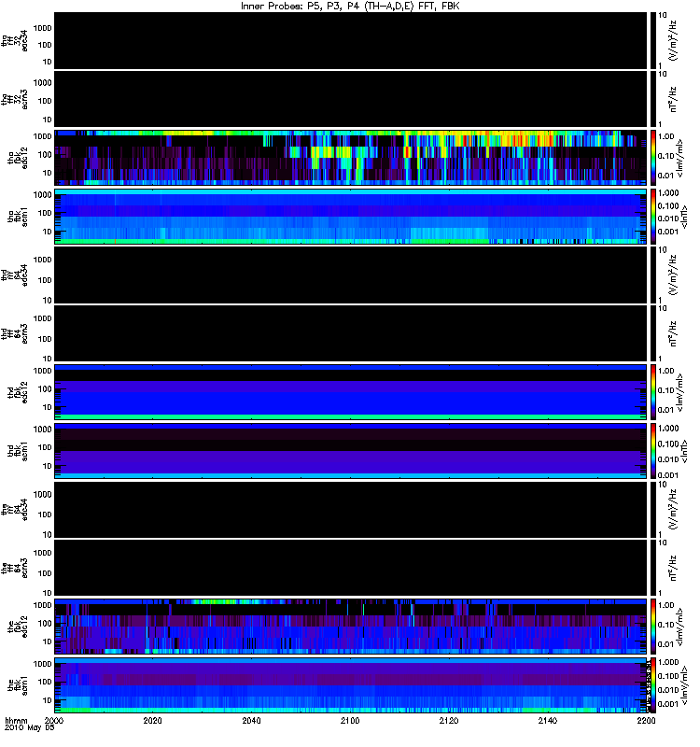This screenshot has width=700, height=747.
Task: Click the 2100 time axis label
Action: [350, 720]
